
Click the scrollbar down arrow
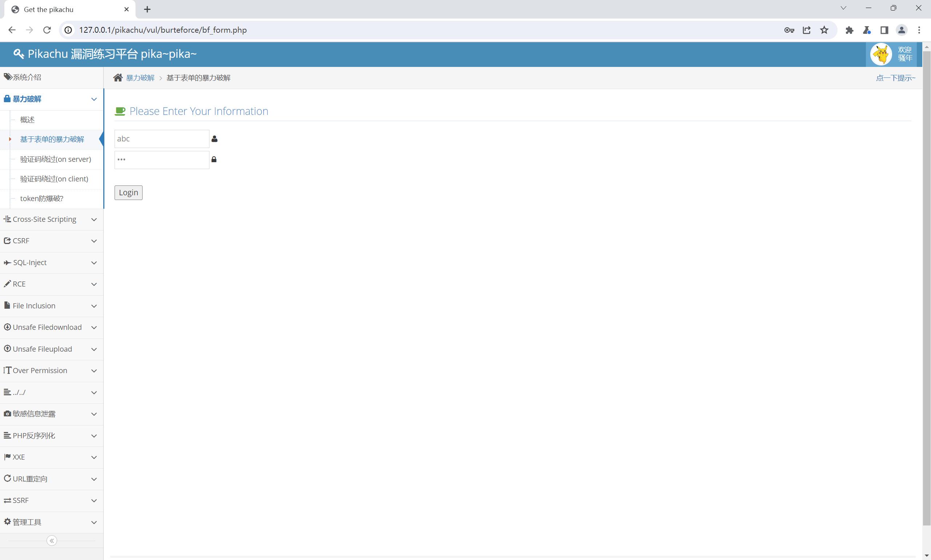tap(927, 556)
